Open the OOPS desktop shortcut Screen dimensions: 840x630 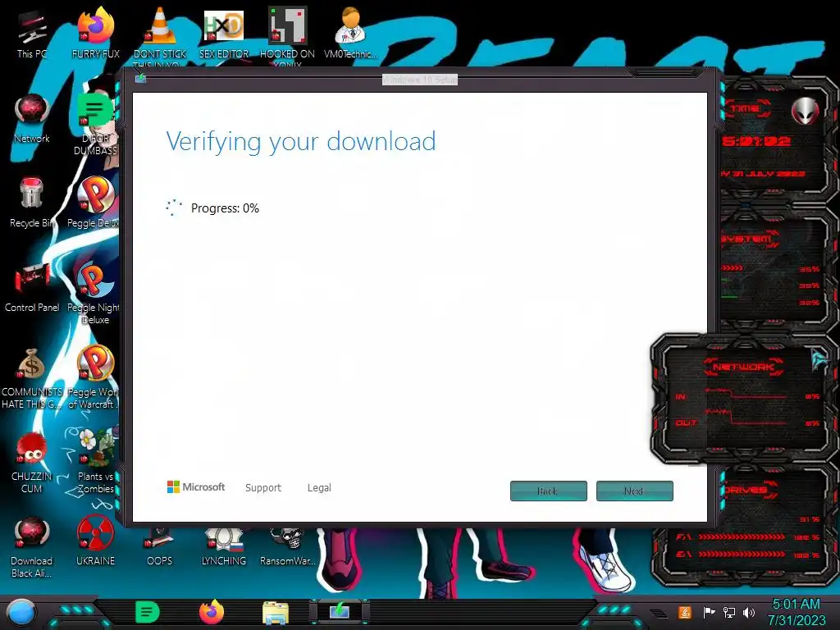[160, 547]
